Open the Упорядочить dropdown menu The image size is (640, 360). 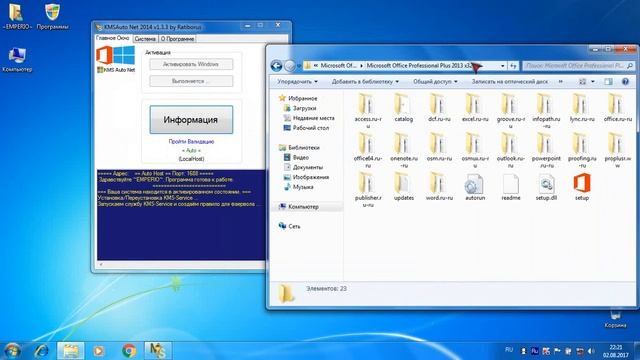pyautogui.click(x=297, y=82)
